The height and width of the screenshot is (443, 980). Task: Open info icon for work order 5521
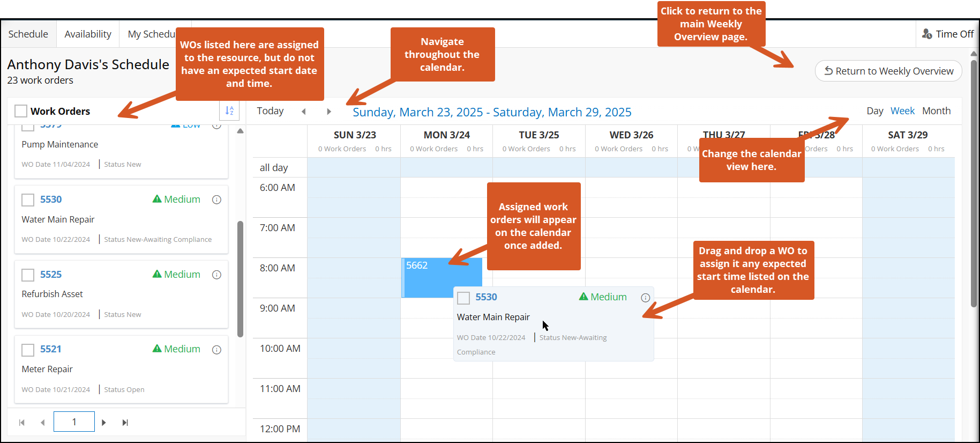click(216, 350)
